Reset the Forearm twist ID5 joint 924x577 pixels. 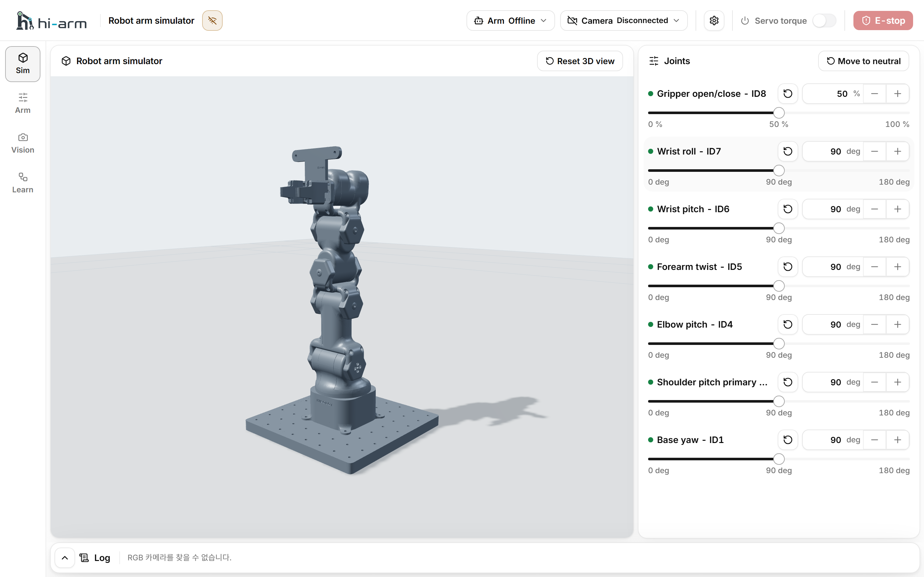pos(788,267)
